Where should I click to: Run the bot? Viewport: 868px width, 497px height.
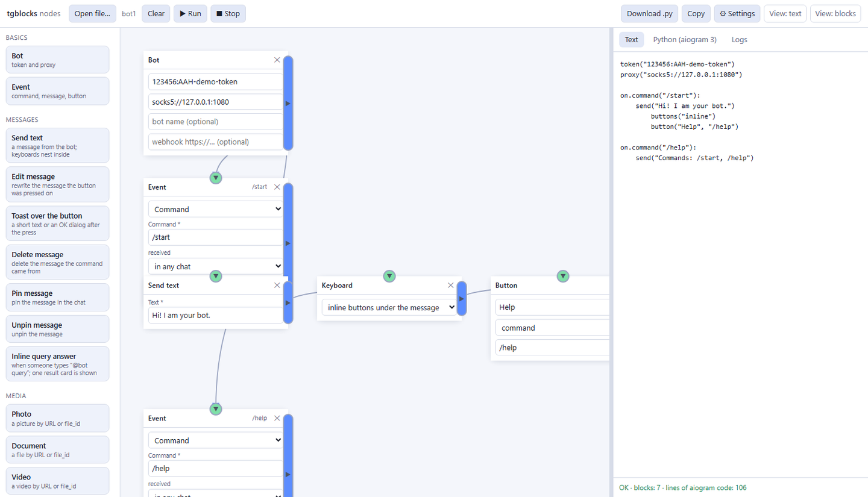coord(190,14)
